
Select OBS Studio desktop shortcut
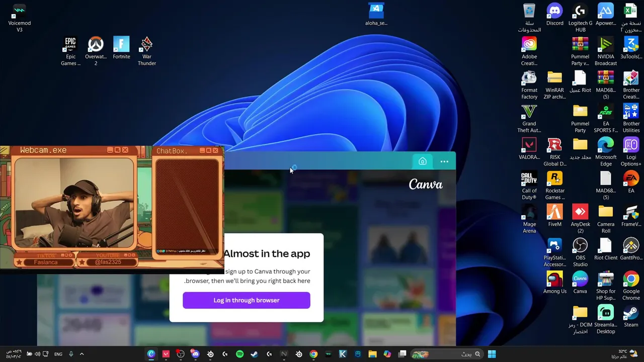[580, 252]
